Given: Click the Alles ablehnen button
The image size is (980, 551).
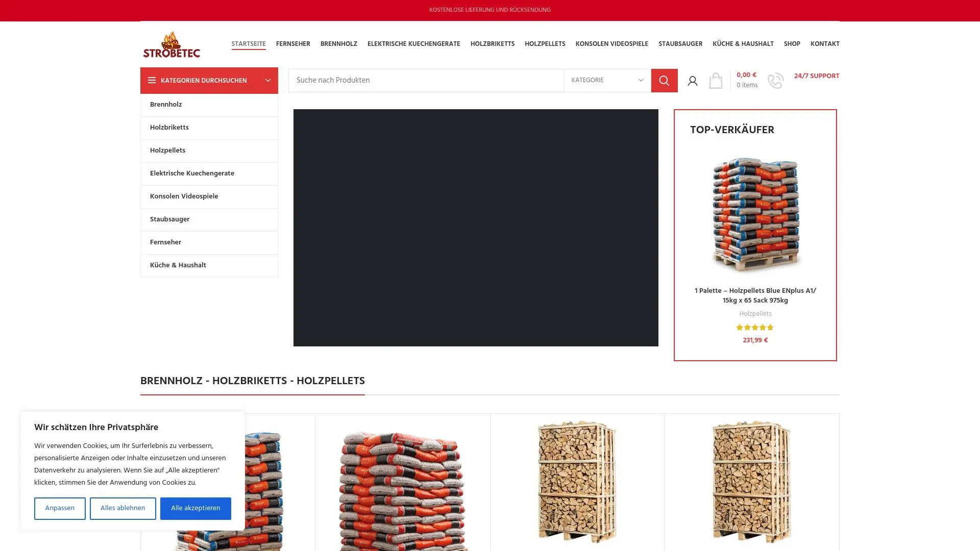Looking at the screenshot, I should coord(122,508).
